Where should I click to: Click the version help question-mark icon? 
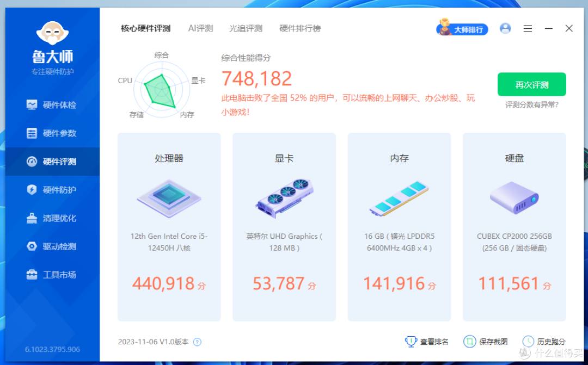click(x=197, y=342)
